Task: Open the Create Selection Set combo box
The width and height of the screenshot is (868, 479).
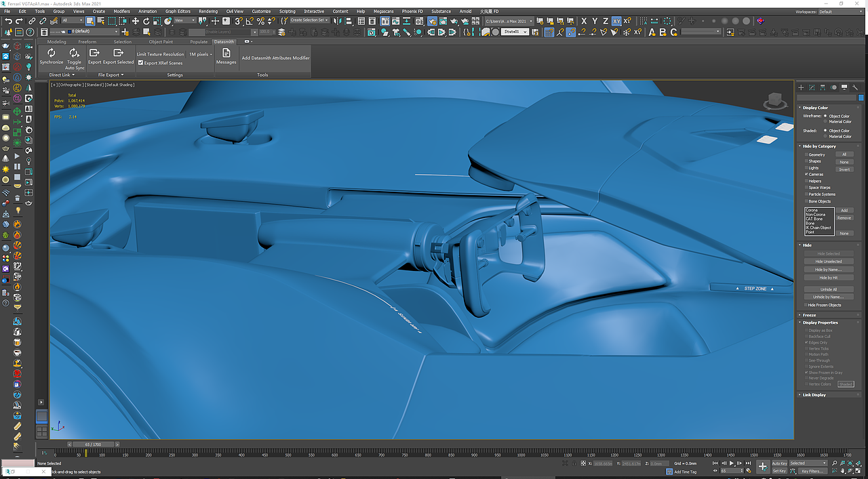Action: click(x=310, y=20)
